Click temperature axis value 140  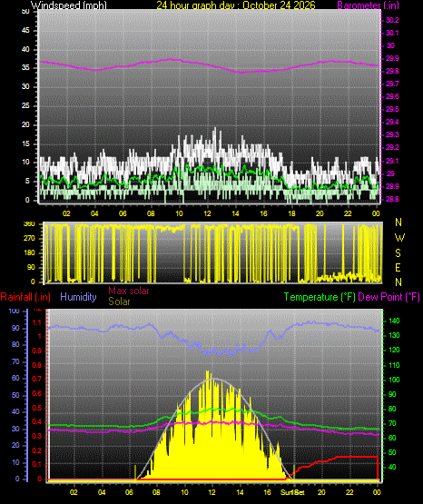pos(394,321)
